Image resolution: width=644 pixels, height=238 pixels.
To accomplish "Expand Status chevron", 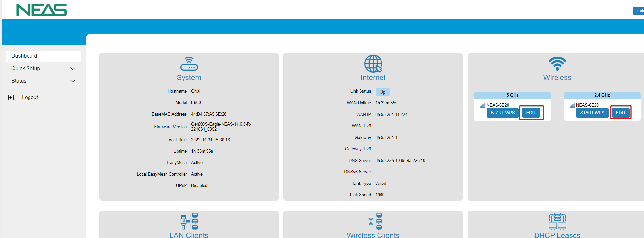I will pyautogui.click(x=73, y=81).
